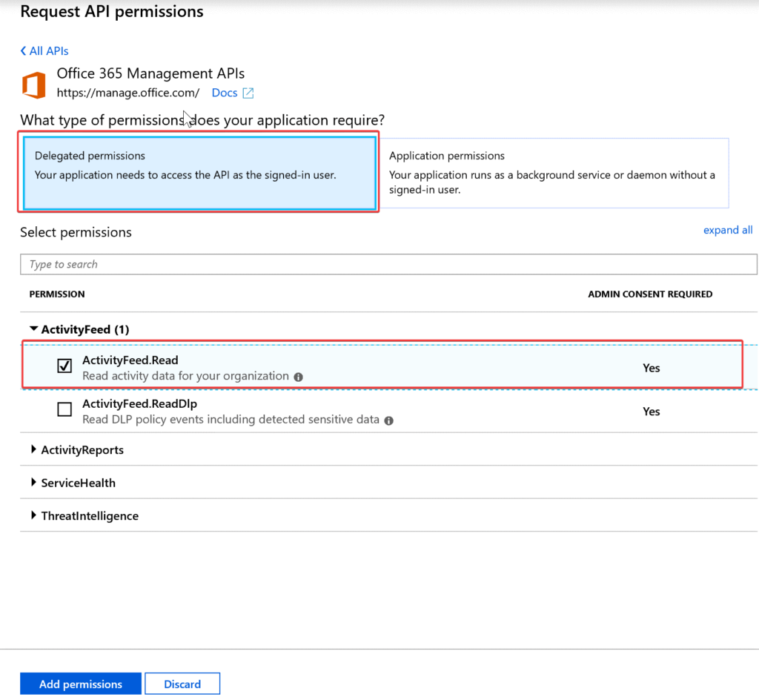Click the back chevron before All APIs
This screenshot has height=700, width=759.
[23, 50]
